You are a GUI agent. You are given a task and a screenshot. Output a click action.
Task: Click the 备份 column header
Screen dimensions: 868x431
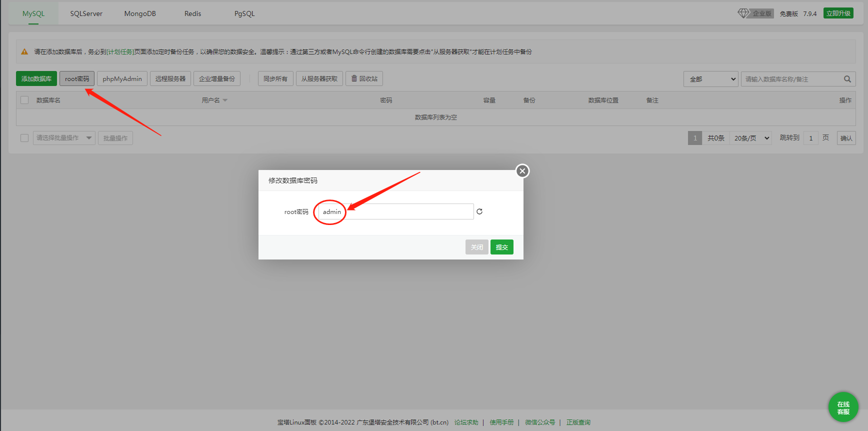pyautogui.click(x=529, y=100)
